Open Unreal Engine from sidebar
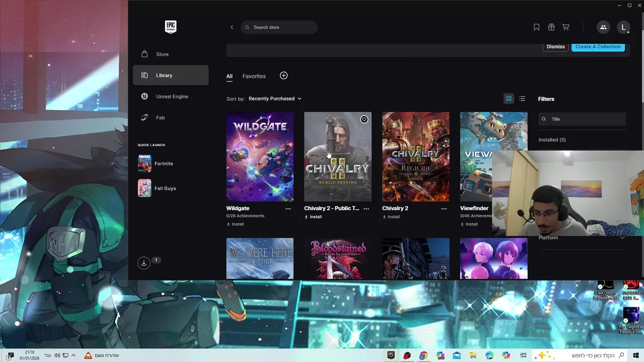This screenshot has height=362, width=644. coord(171,97)
